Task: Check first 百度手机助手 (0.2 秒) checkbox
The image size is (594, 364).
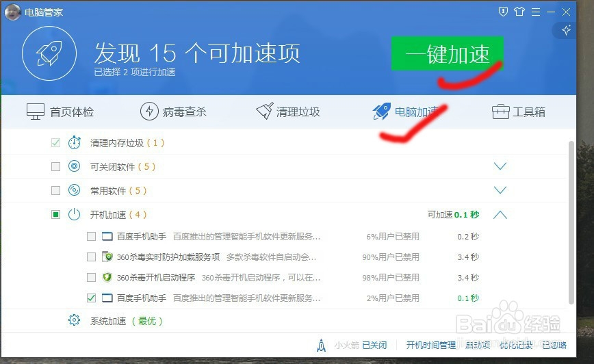Action: point(91,237)
